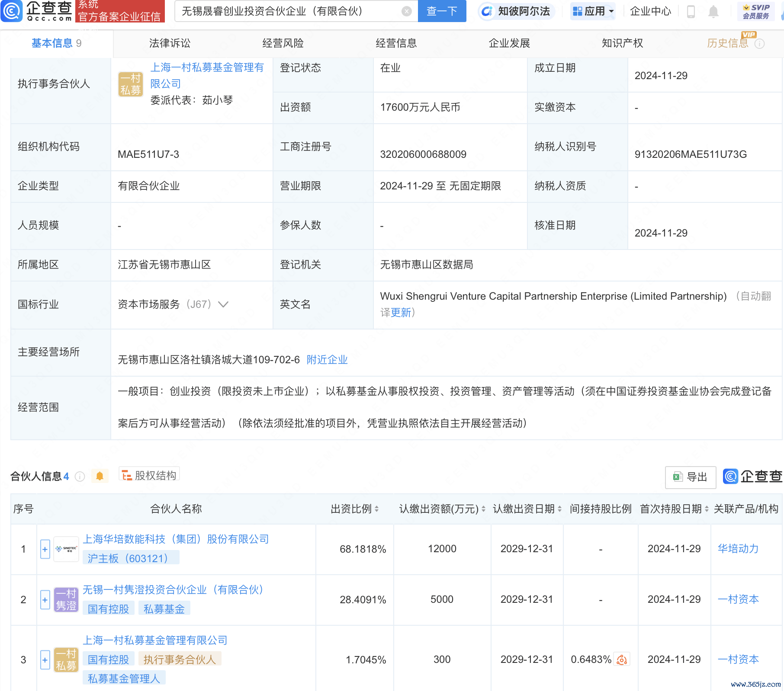Click 更新 in the English name translation
Screen dimensions: 784x691
click(401, 313)
